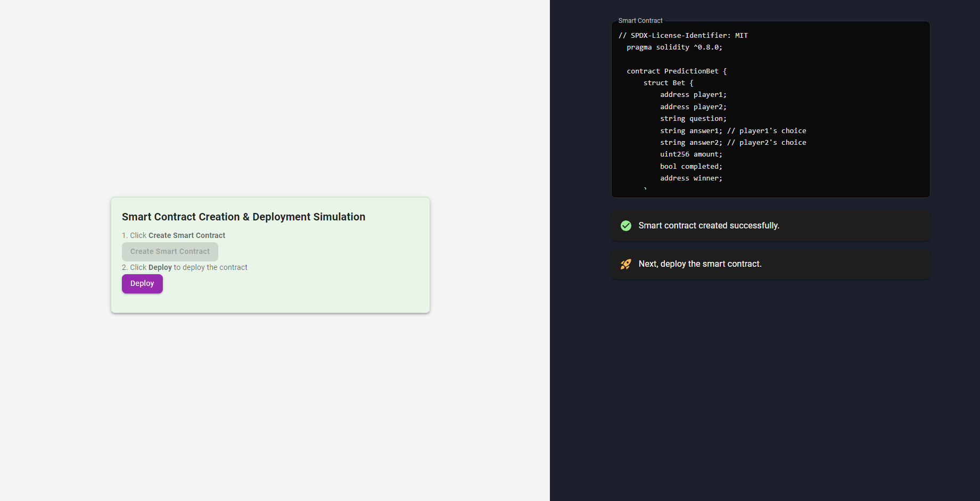Screen dimensions: 980x501
Task: Click the 'address winner;' code line
Action: (691, 178)
